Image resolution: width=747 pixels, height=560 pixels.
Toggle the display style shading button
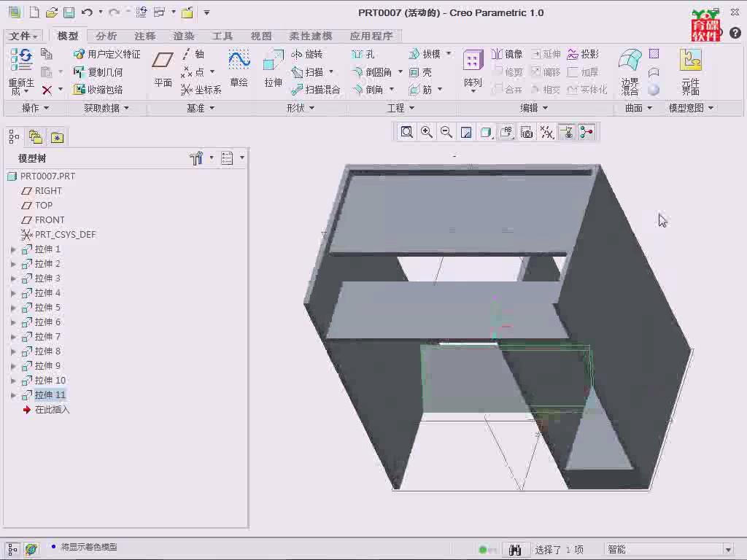coord(486,132)
